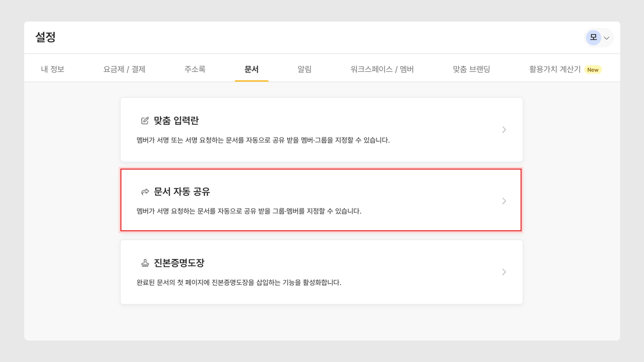This screenshot has width=644, height=362.
Task: Go to the 알림 tab
Action: click(x=305, y=69)
